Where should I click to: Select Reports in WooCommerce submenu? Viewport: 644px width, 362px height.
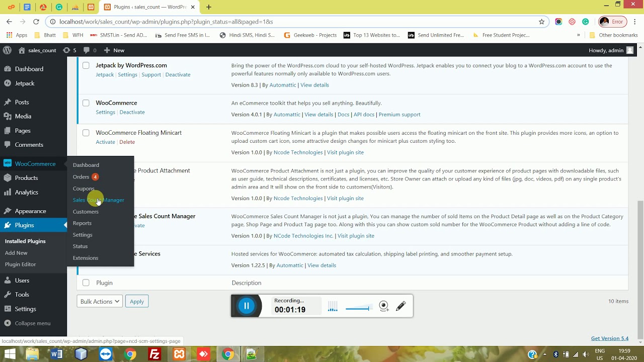point(82,223)
